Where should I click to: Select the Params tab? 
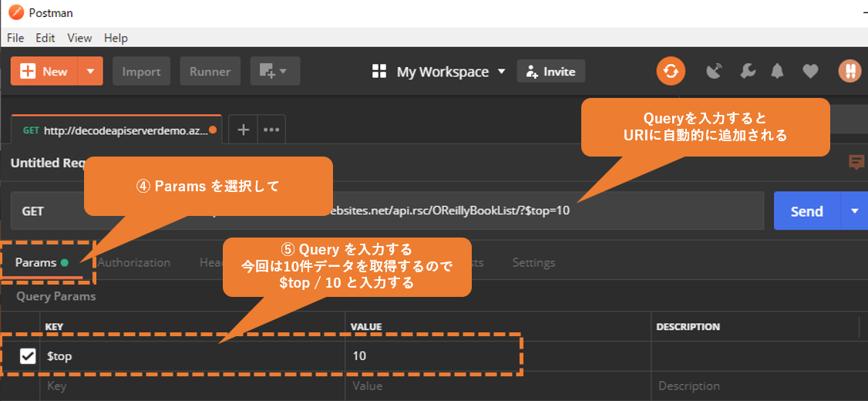coord(42,262)
